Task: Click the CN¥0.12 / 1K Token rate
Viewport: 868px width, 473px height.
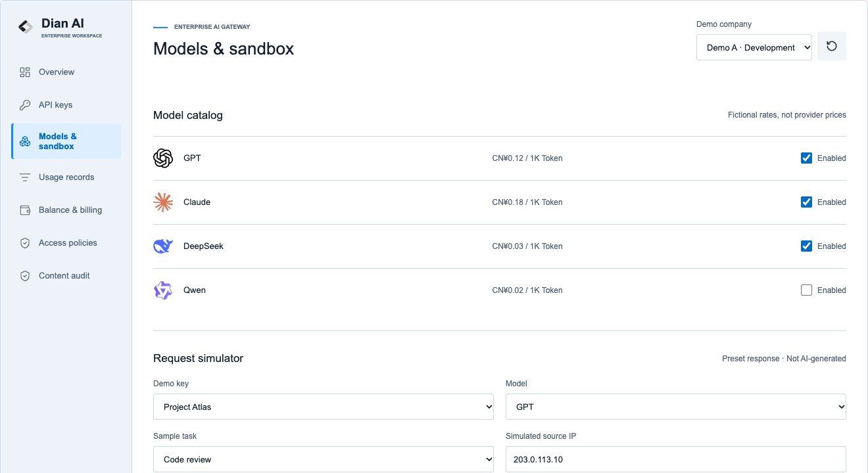Action: point(527,158)
